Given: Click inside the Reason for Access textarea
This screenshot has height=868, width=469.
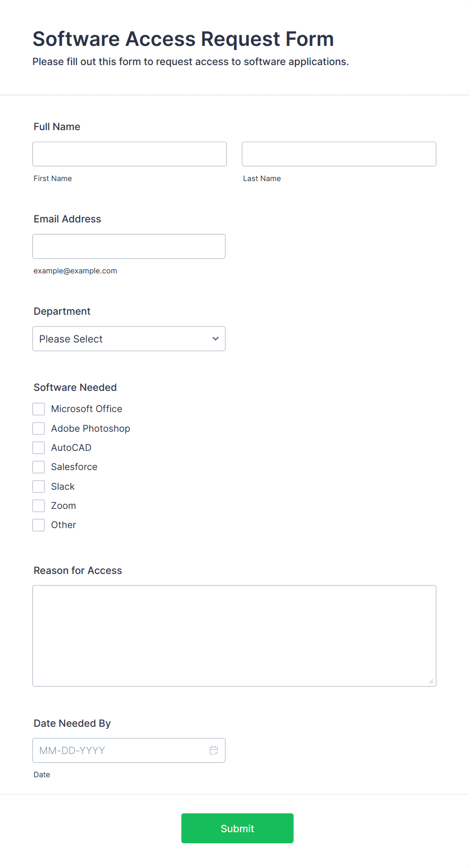Looking at the screenshot, I should (234, 636).
